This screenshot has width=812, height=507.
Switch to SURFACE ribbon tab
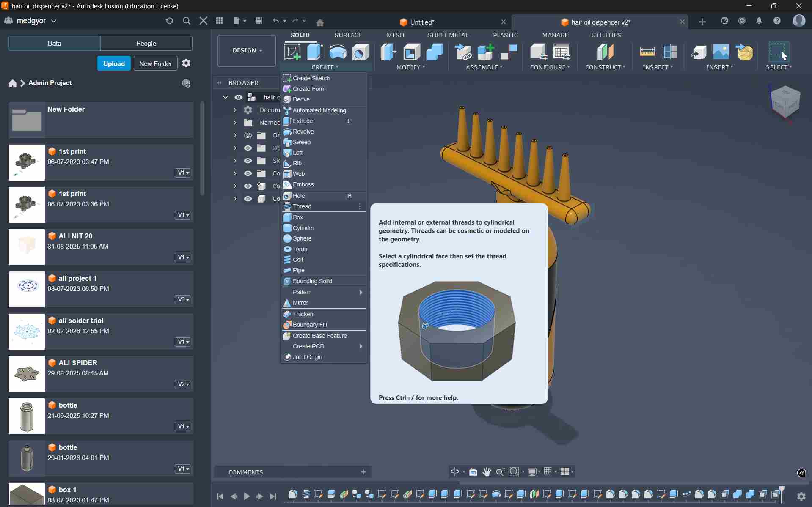point(348,35)
